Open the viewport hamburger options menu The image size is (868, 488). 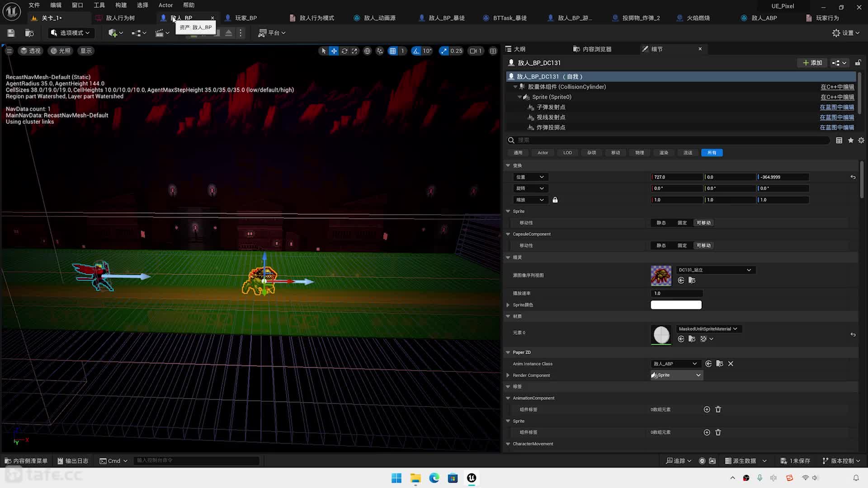(9, 51)
